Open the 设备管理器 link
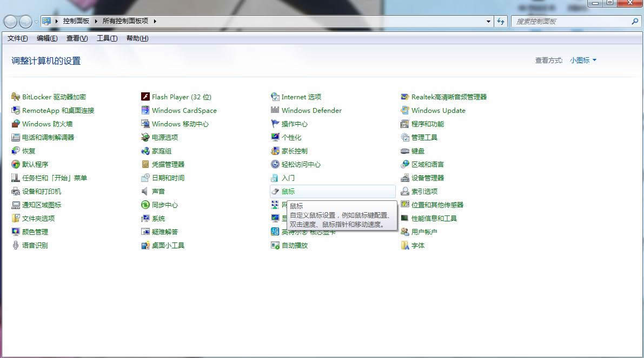The height and width of the screenshot is (358, 644). [x=427, y=178]
